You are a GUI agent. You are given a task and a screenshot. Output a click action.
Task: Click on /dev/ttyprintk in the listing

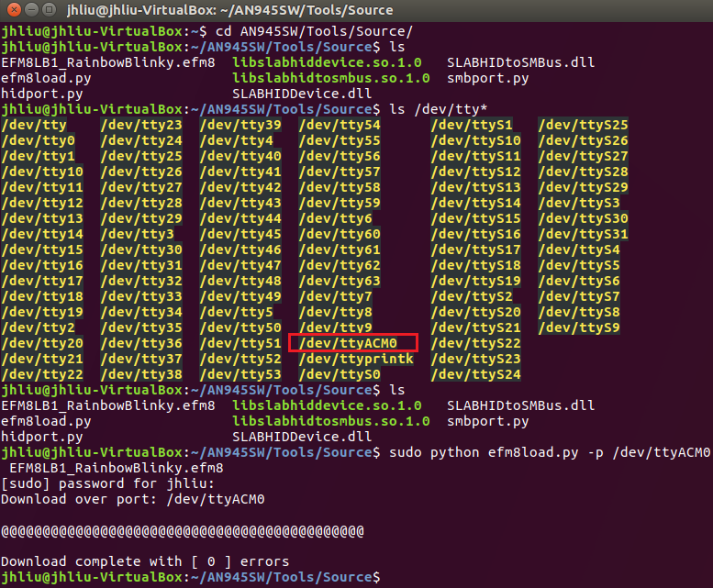[x=356, y=359]
